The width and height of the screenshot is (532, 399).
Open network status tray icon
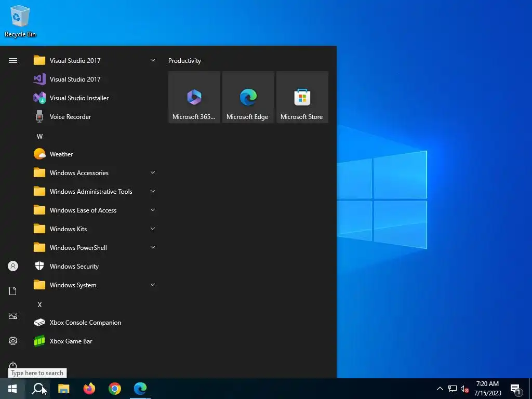(x=453, y=389)
